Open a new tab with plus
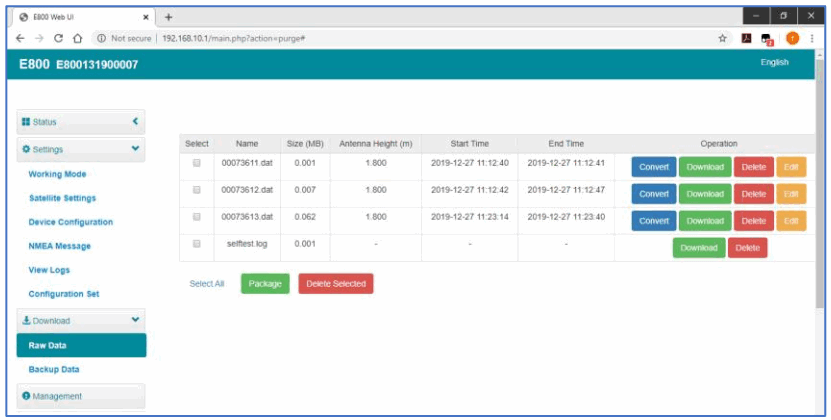The image size is (831, 420). point(169,17)
